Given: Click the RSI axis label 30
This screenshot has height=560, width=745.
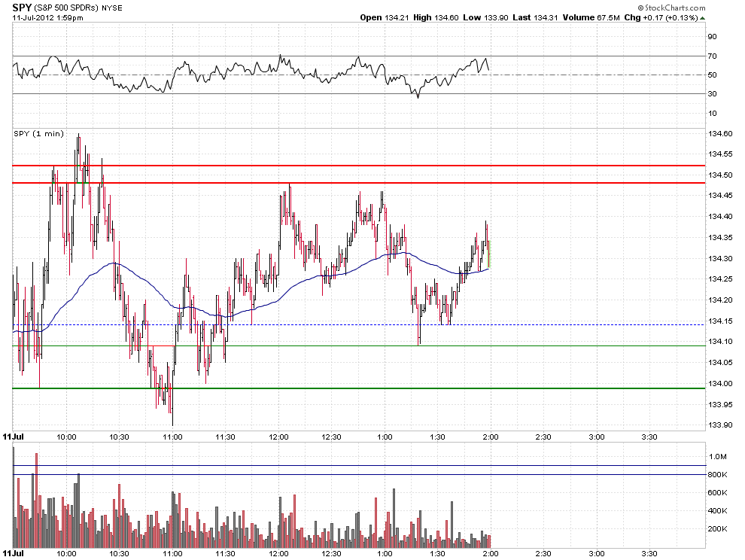Looking at the screenshot, I should (712, 94).
